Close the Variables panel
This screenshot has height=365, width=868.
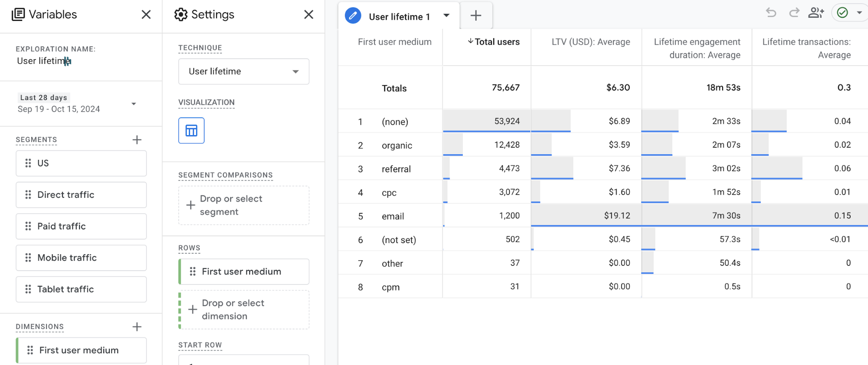(x=146, y=15)
